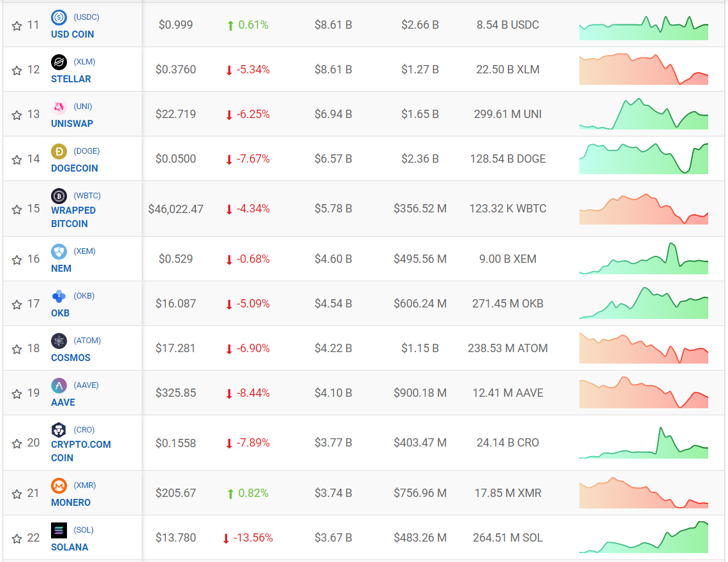
Task: Select the $22.719 Uniswap price
Action: [176, 114]
